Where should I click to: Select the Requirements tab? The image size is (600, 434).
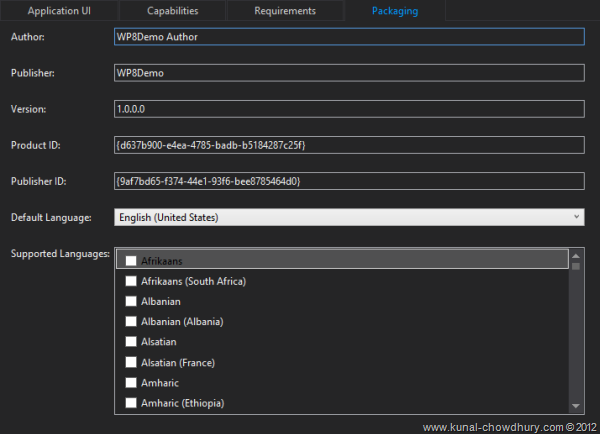pyautogui.click(x=285, y=12)
